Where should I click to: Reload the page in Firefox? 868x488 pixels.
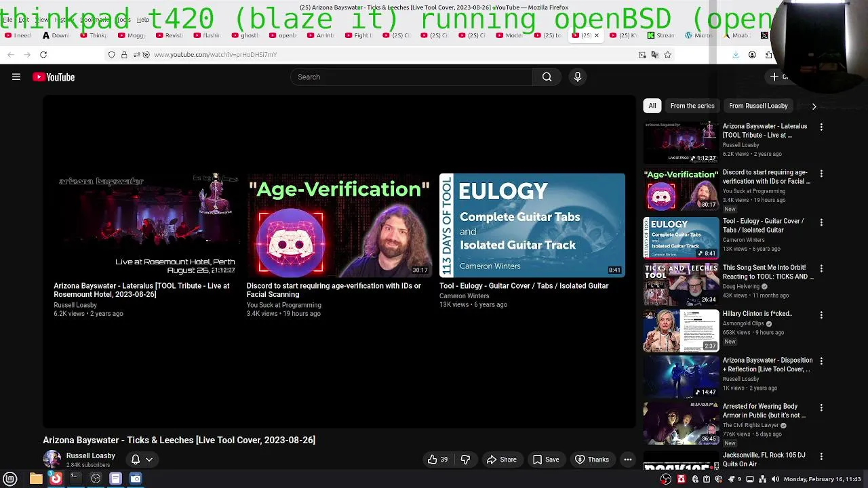(43, 54)
